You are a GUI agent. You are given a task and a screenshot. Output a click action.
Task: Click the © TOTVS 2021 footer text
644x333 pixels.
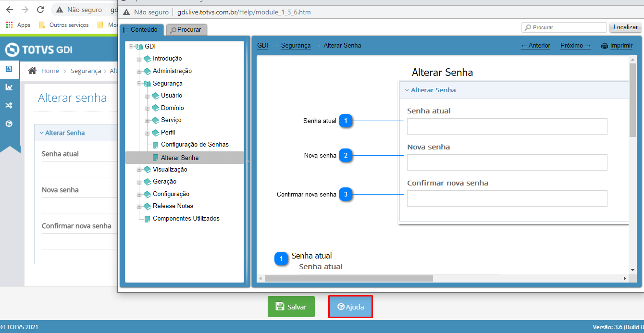(19, 327)
